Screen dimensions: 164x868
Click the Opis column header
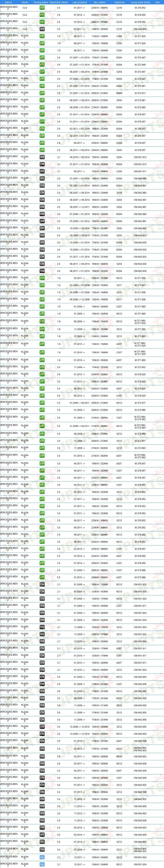click(x=157, y=2)
